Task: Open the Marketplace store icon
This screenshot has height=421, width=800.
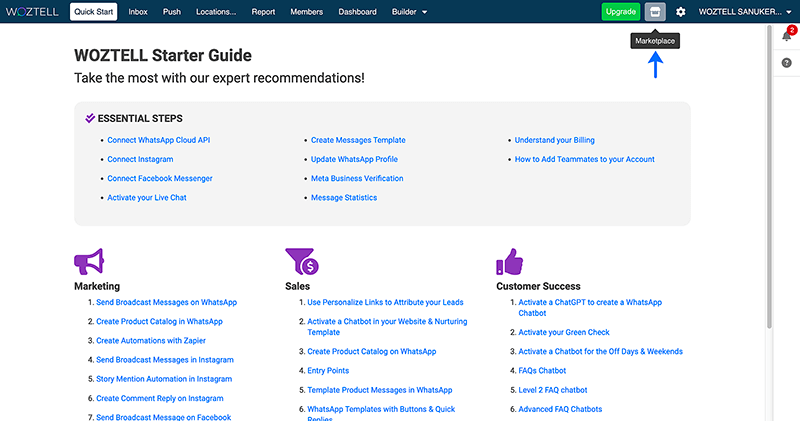Action: (x=655, y=12)
